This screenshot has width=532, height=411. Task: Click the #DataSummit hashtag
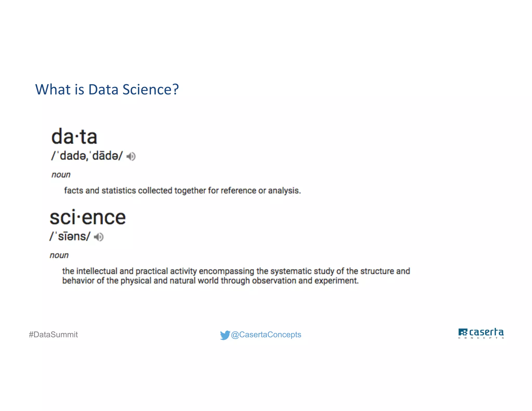(x=53, y=335)
